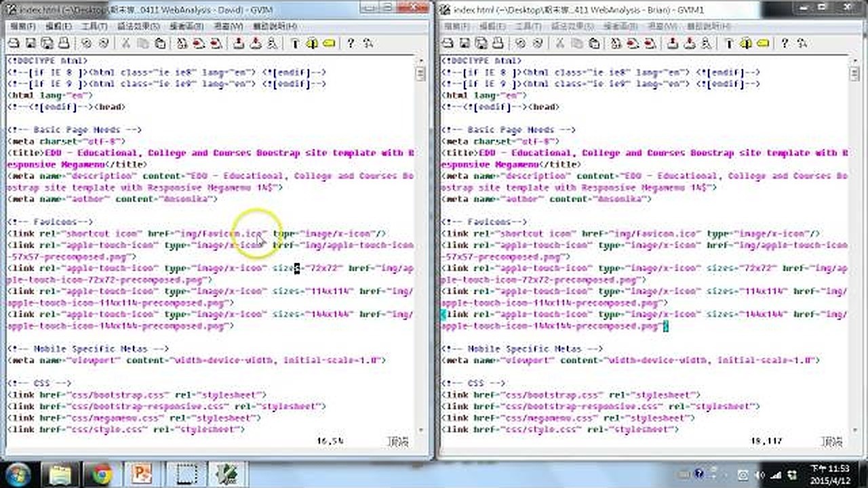Paste icon in right Brian window toolbar

coord(594,43)
